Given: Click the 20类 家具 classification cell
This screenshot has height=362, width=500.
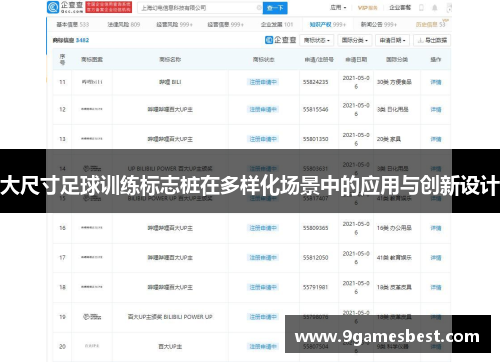Looking at the screenshot, I should [x=389, y=139].
